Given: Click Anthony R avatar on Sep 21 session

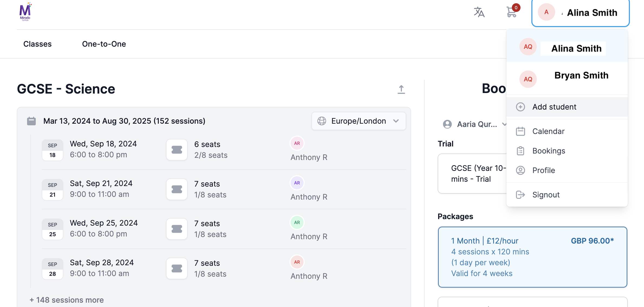Looking at the screenshot, I should (x=297, y=183).
